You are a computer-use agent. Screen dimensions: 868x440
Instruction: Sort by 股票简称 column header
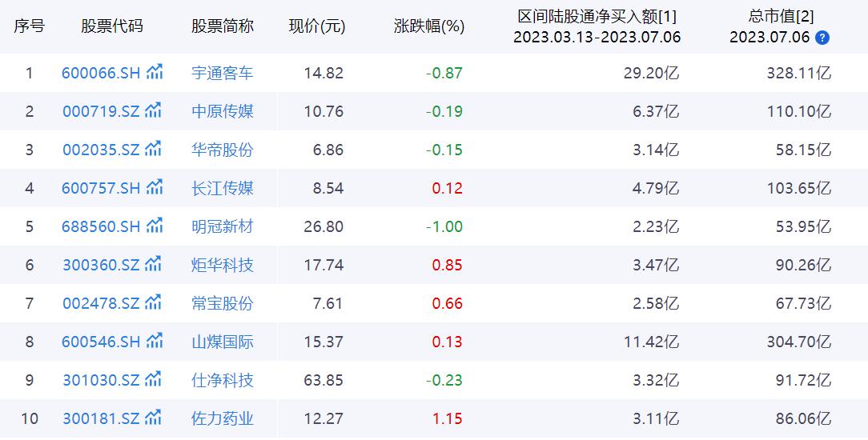[223, 26]
